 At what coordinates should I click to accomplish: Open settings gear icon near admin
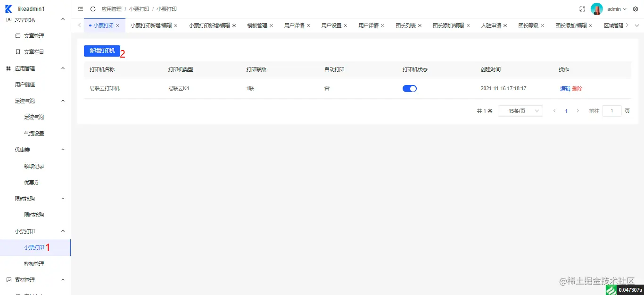pos(635,9)
